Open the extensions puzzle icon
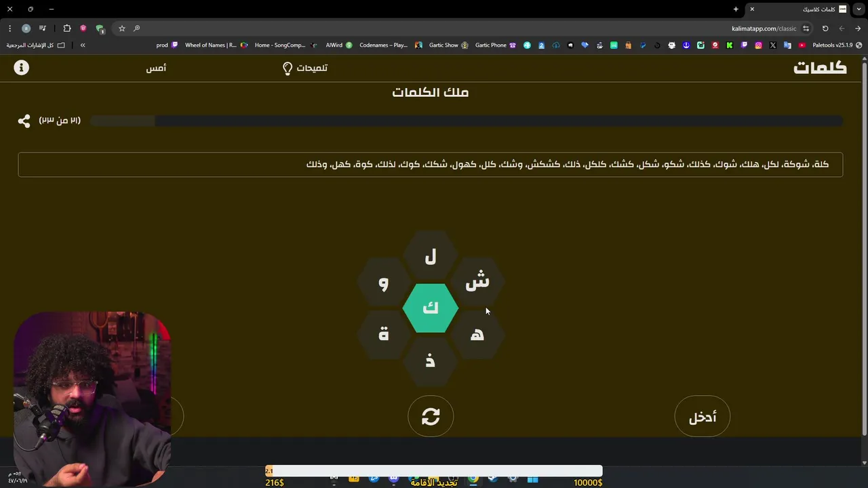 tap(67, 28)
